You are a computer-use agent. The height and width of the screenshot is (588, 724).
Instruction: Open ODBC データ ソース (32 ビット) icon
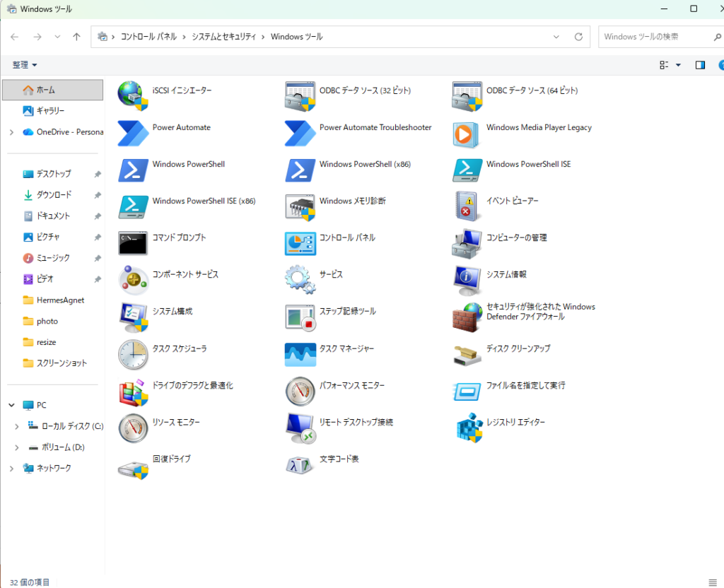pyautogui.click(x=300, y=95)
